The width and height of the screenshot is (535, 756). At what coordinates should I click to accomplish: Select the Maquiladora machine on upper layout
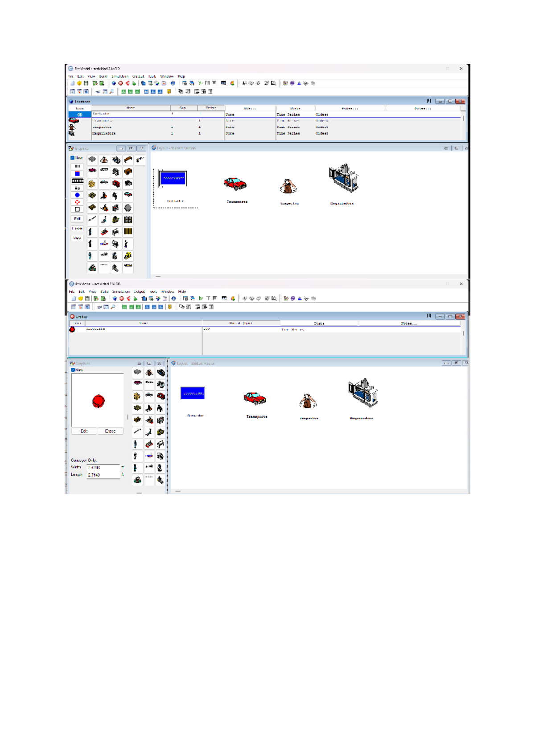(344, 178)
